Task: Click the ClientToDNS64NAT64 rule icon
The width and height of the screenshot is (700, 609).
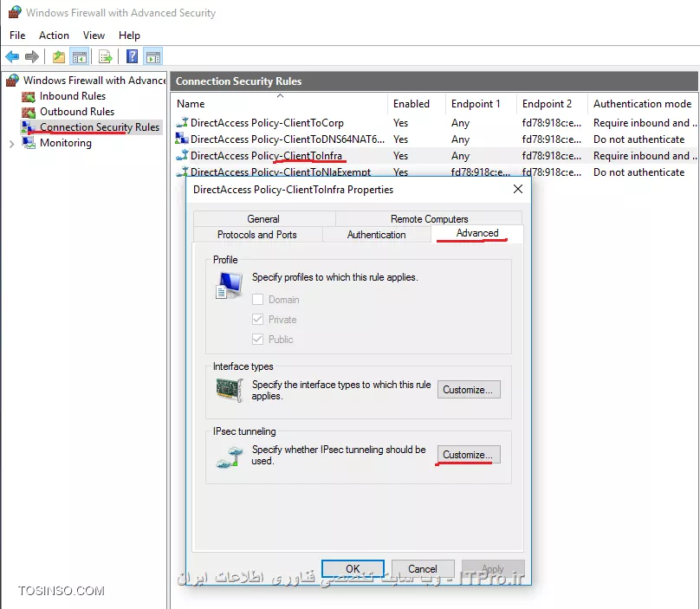Action: click(182, 139)
